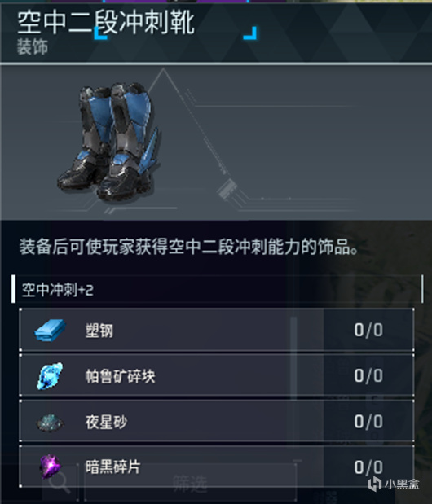The height and width of the screenshot is (504, 432).
Task: Click the 暗黑碎片 material name
Action: pos(113,467)
